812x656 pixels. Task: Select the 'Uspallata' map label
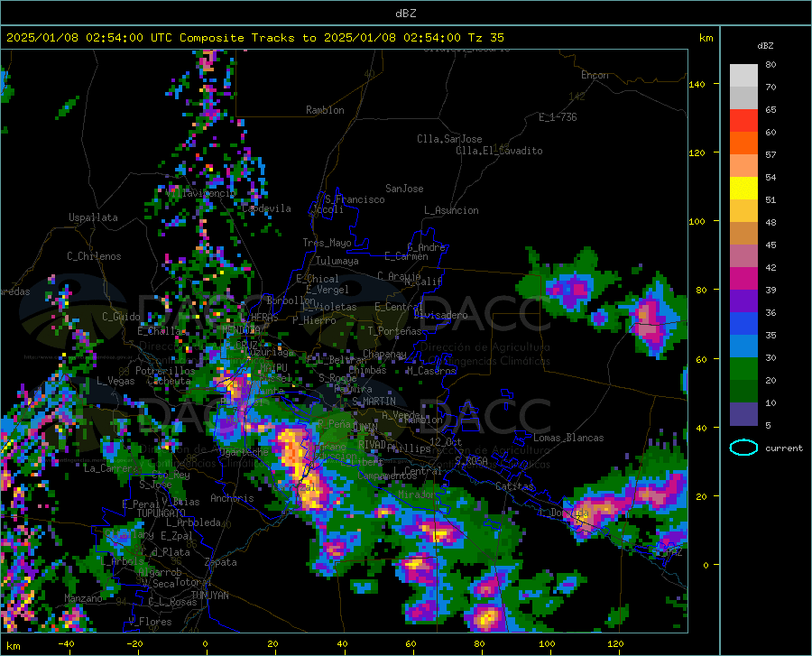click(x=93, y=217)
